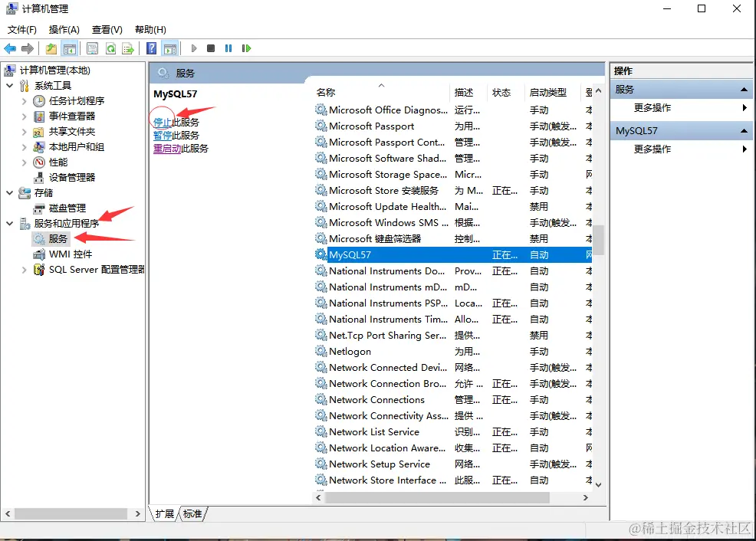
Task: Sort services by 名称 column header
Action: (381, 92)
